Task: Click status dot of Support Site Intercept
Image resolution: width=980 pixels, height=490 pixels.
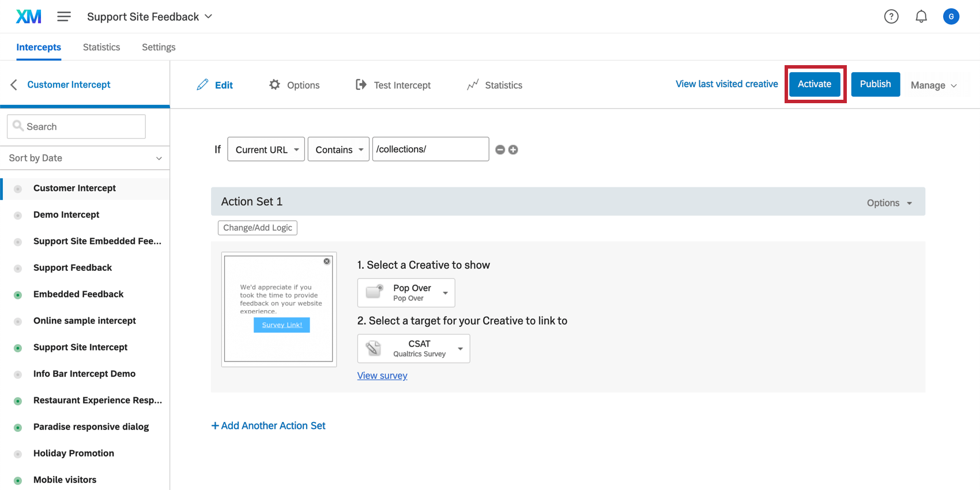Action: (18, 348)
